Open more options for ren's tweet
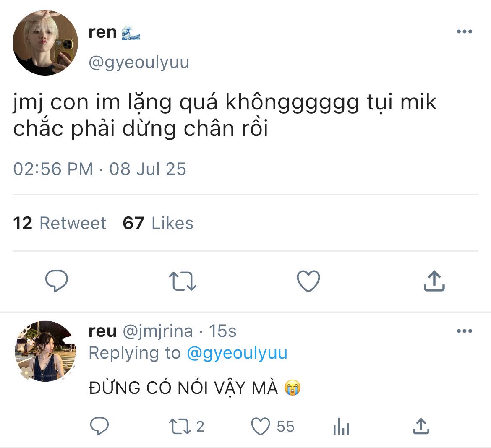Viewport: 491px width, 448px height. click(x=464, y=32)
